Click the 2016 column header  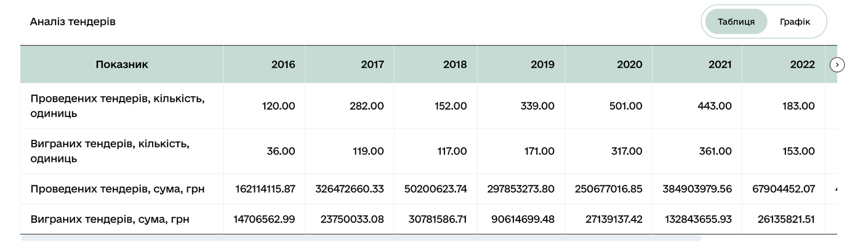point(283,64)
